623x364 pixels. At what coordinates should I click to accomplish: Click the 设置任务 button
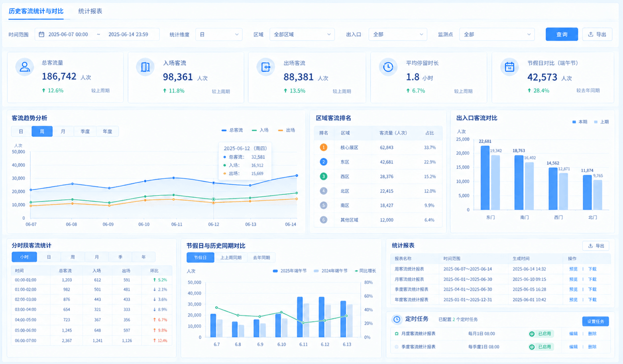595,321
